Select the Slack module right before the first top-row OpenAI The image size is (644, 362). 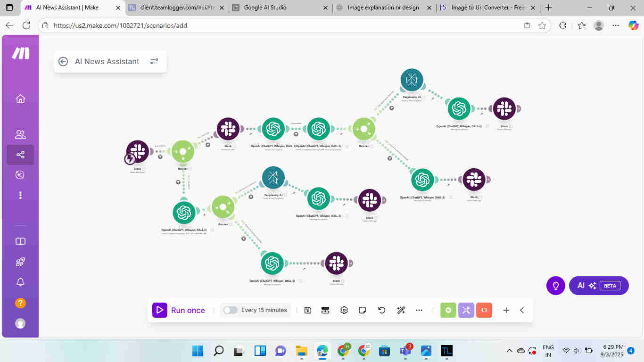[228, 129]
